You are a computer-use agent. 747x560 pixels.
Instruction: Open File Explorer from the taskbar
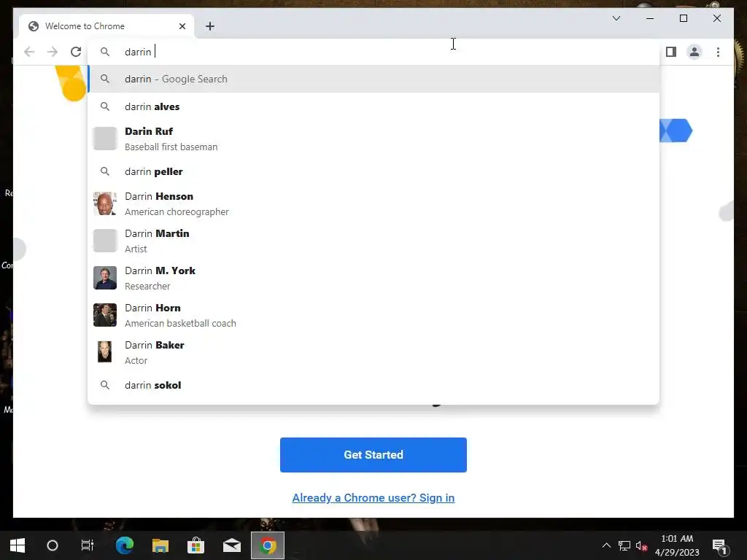[160, 545]
